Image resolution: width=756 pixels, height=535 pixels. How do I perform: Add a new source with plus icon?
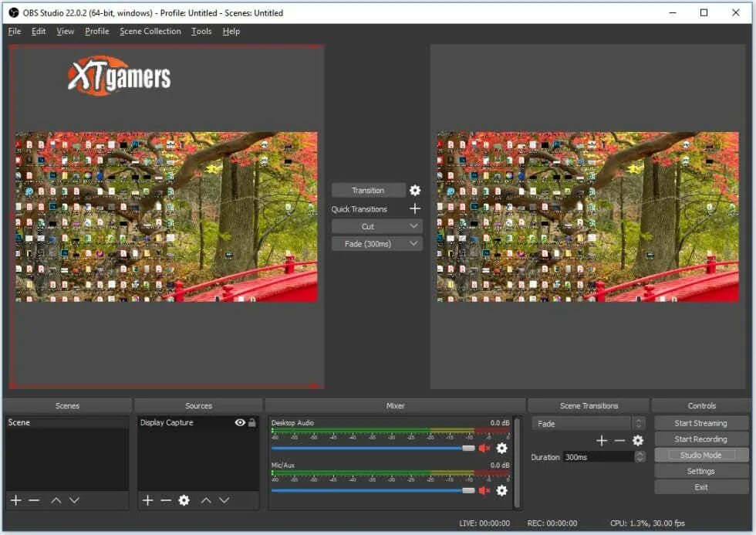coord(148,500)
